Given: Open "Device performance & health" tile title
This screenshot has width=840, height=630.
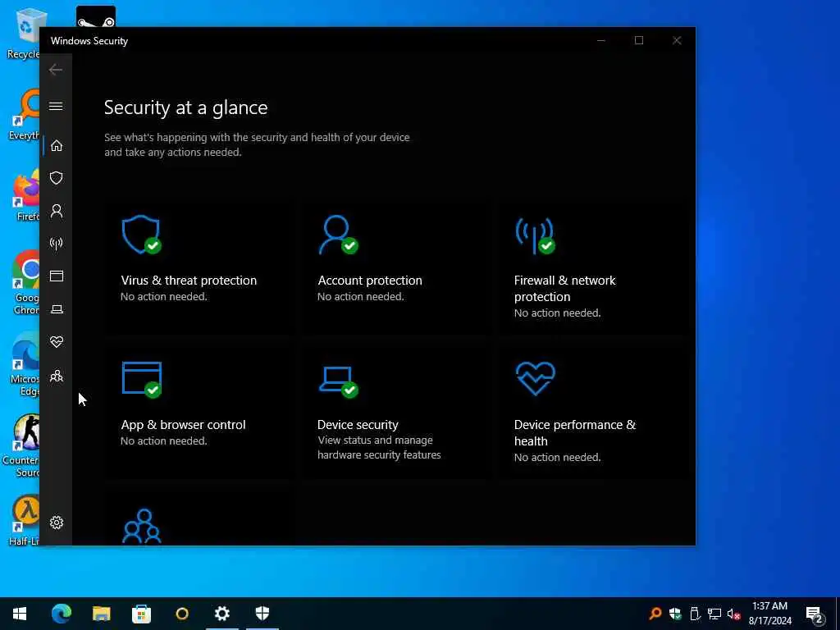Looking at the screenshot, I should click(575, 433).
